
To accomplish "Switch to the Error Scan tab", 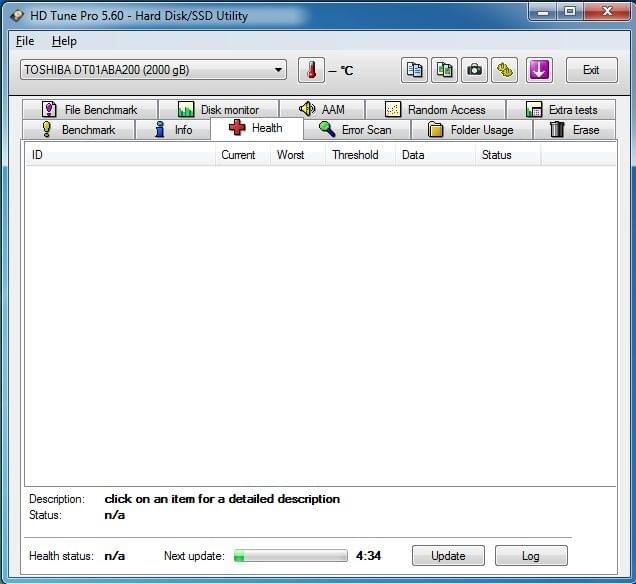I will 356,130.
